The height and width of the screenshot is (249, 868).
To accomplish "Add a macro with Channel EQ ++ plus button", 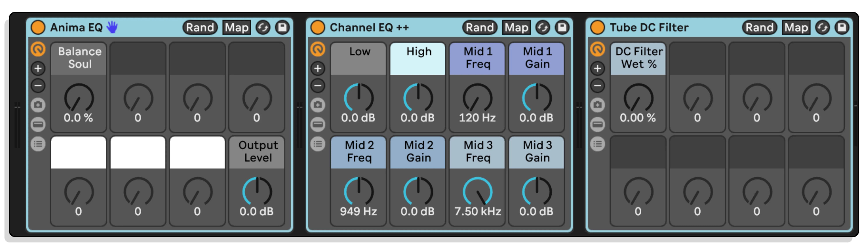I will point(318,68).
